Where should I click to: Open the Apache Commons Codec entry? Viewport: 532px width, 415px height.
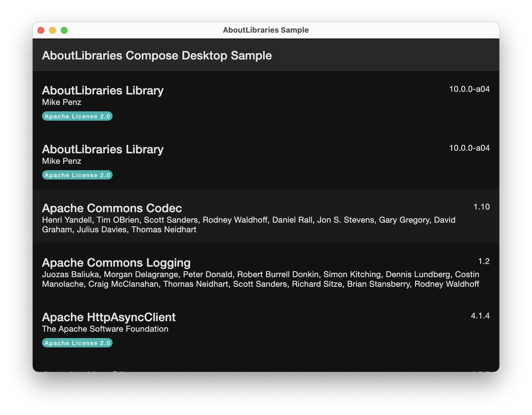pos(112,208)
